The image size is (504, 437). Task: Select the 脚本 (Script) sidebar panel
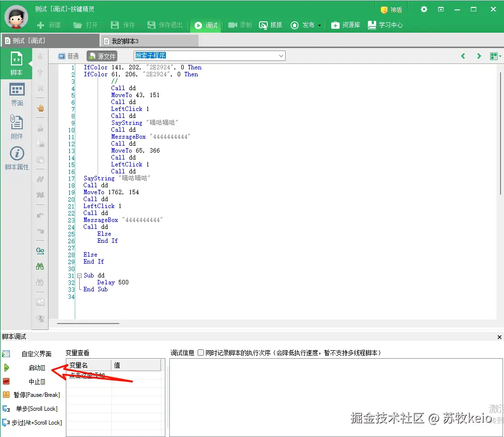[x=16, y=64]
